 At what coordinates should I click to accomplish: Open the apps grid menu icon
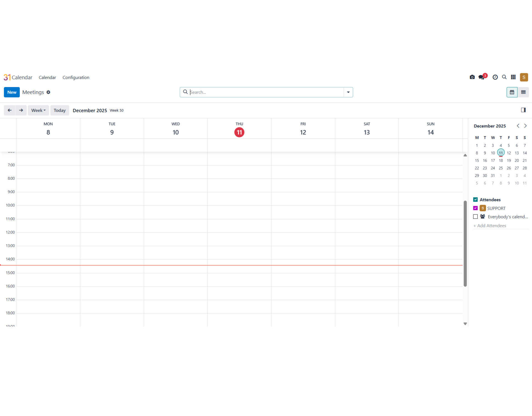pyautogui.click(x=513, y=77)
